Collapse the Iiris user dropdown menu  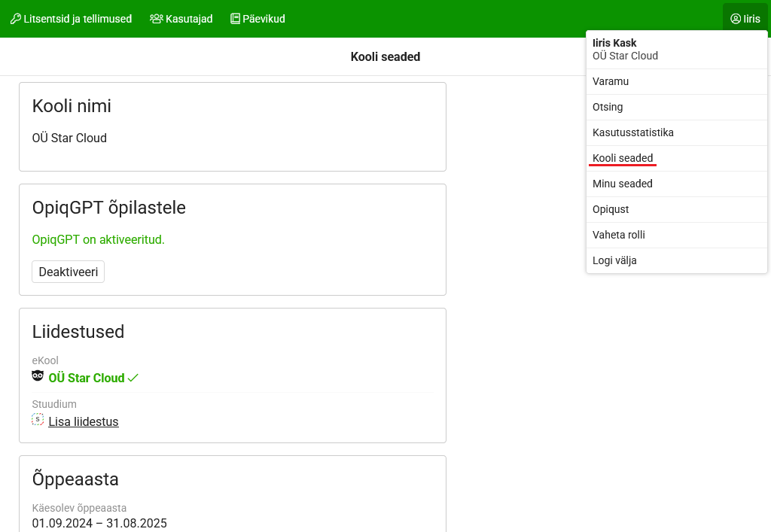tap(745, 19)
